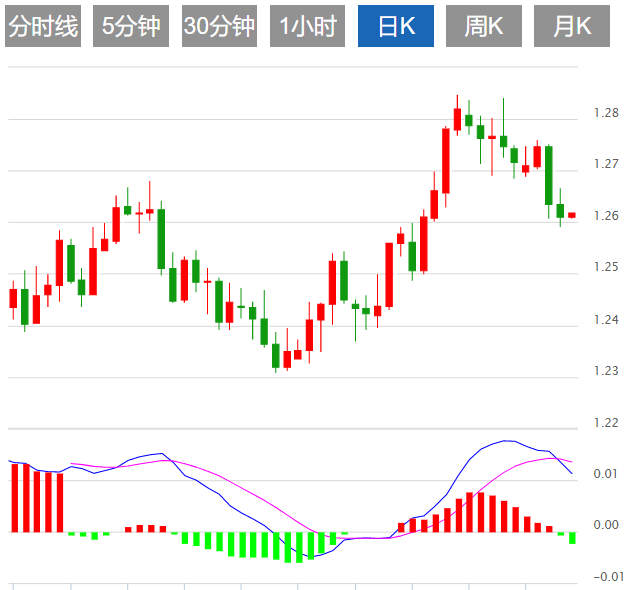The width and height of the screenshot is (636, 590).
Task: Click the 1.23 price axis label
Action: 606,371
